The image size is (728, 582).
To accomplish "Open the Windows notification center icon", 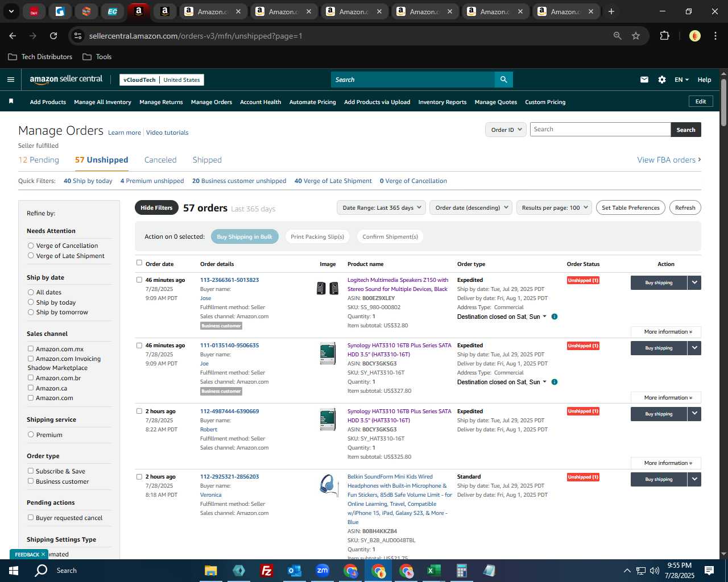I will tap(709, 570).
